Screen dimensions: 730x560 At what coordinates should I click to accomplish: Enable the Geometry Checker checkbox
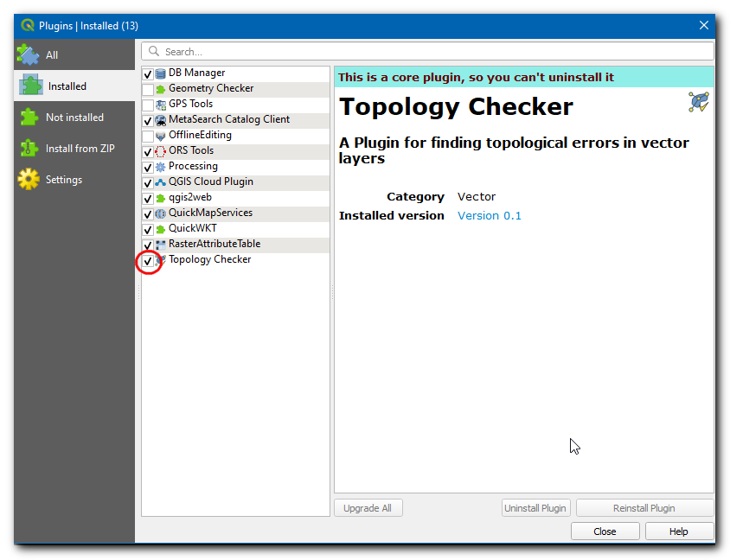tap(148, 90)
